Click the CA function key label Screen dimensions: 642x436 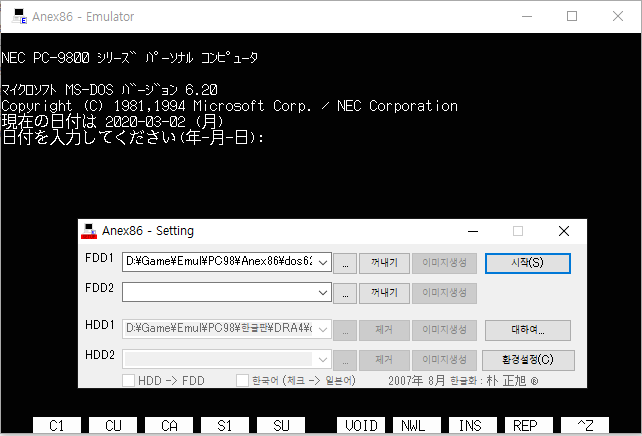pos(169,425)
